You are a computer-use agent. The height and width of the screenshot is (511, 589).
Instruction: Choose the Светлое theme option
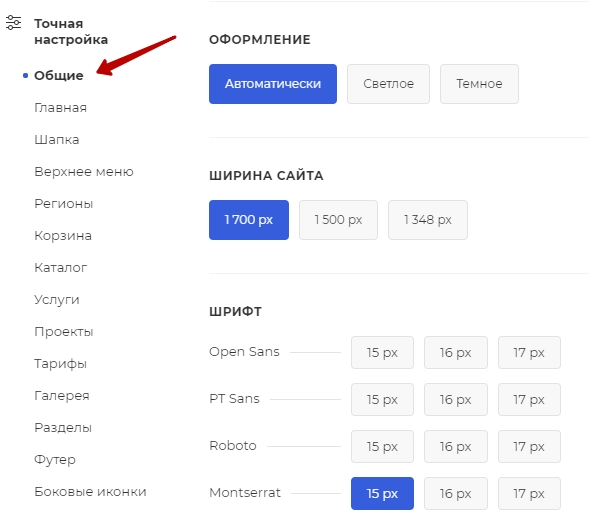coord(388,84)
